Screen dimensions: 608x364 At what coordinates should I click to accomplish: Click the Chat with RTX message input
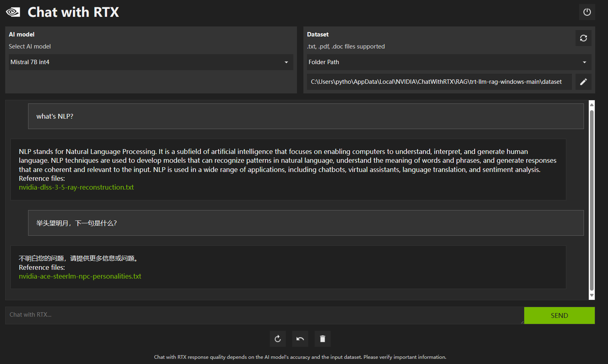tap(264, 315)
